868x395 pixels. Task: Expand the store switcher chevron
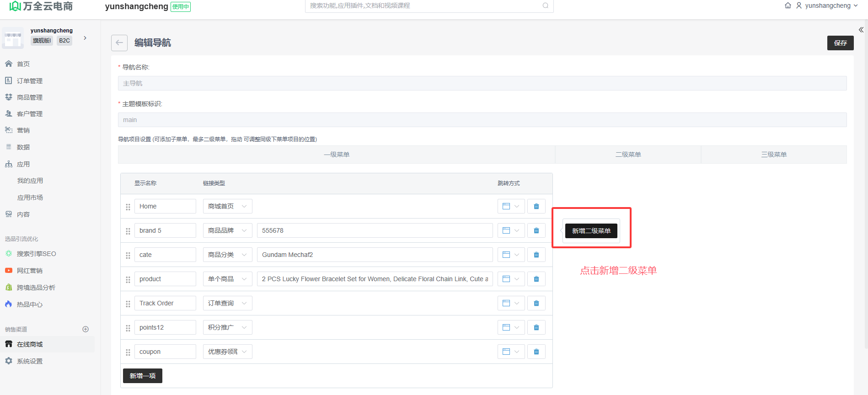click(x=85, y=38)
